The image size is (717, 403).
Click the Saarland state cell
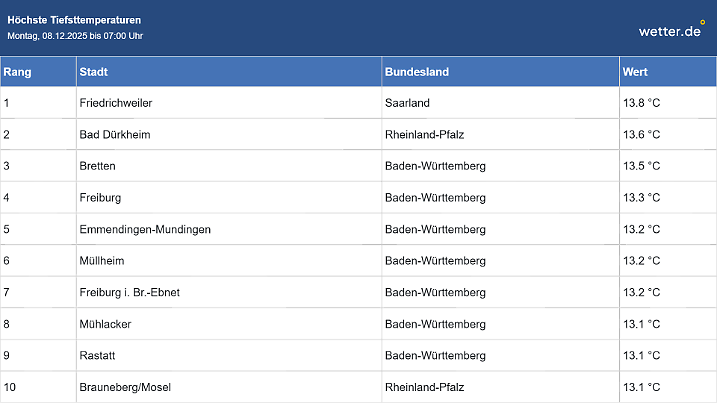(408, 103)
